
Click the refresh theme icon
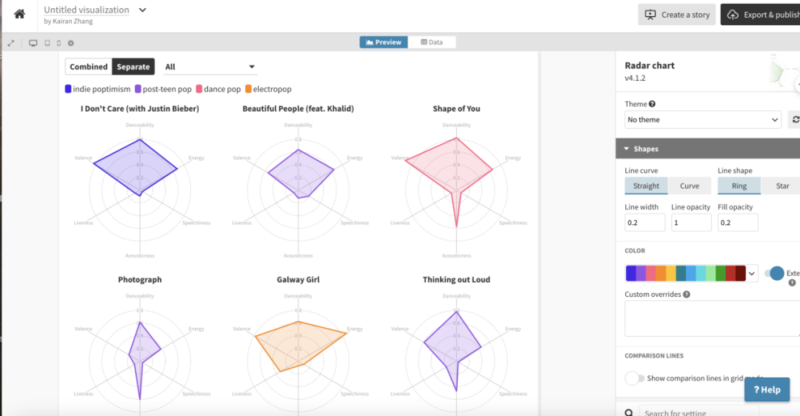click(x=794, y=119)
